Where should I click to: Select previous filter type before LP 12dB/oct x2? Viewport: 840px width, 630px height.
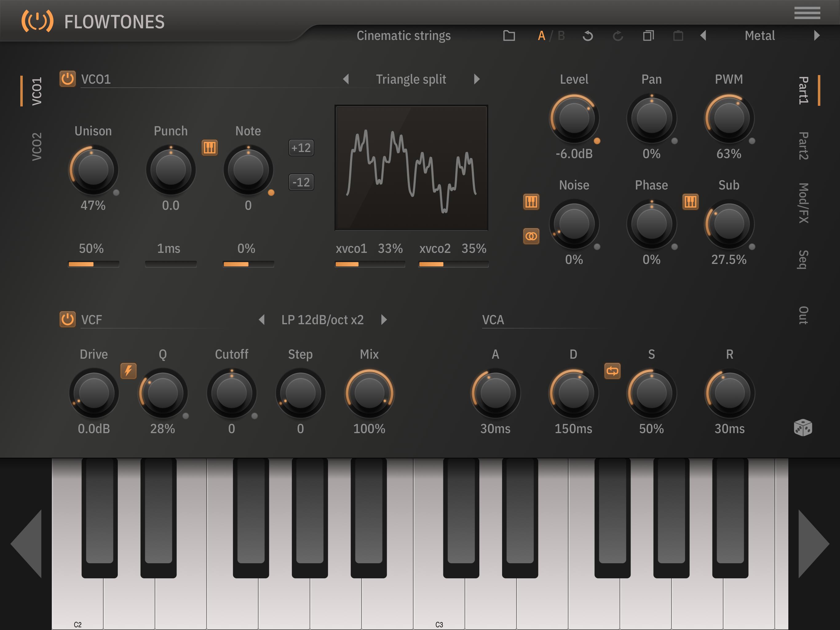(261, 319)
